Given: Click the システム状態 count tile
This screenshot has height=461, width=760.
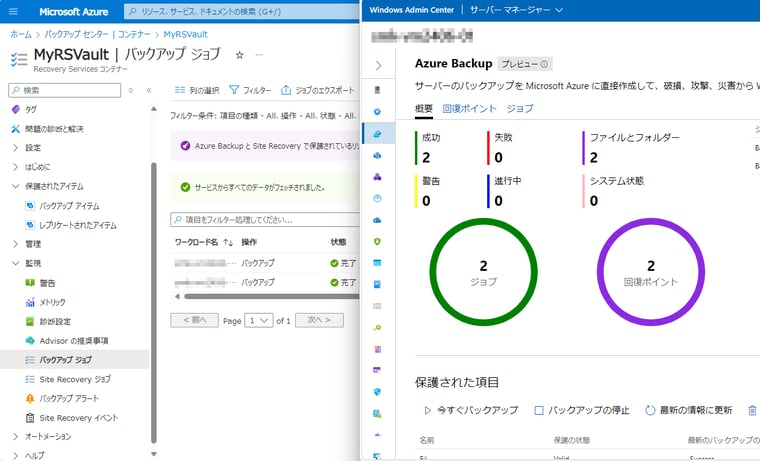Looking at the screenshot, I should 614,191.
